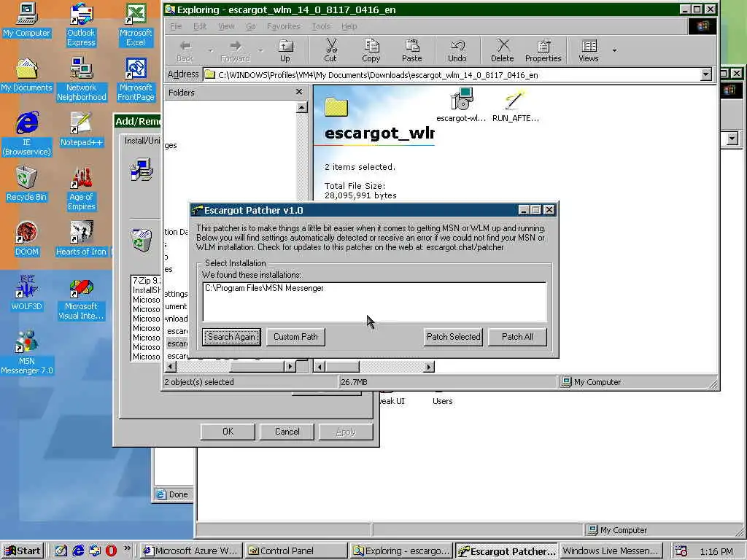Viewport: 747px width, 560px height.
Task: Launch Notepad++ desktop shortcut
Action: click(x=81, y=129)
